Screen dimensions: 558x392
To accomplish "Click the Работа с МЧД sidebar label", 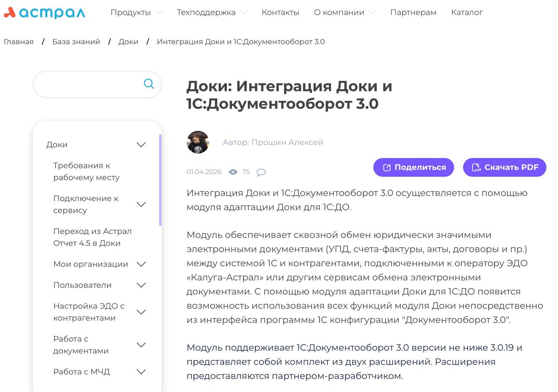I will [81, 372].
